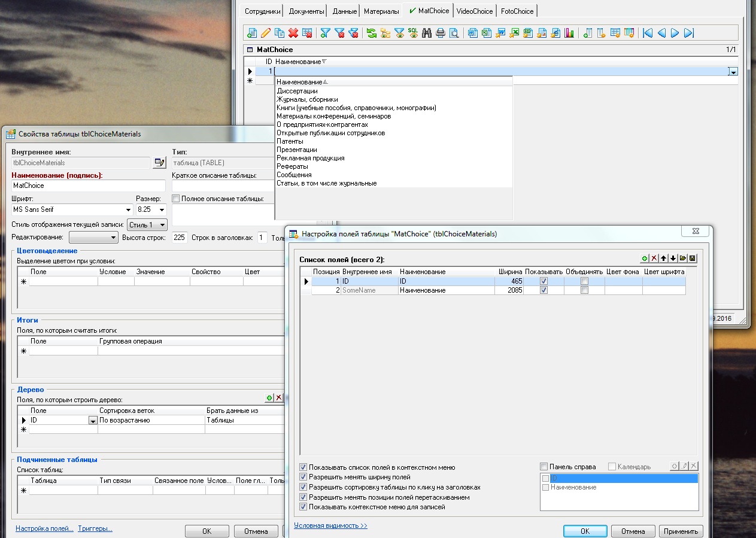This screenshot has width=756, height=538.
Task: Open the 'Условная видимость >>' link
Action: point(330,525)
